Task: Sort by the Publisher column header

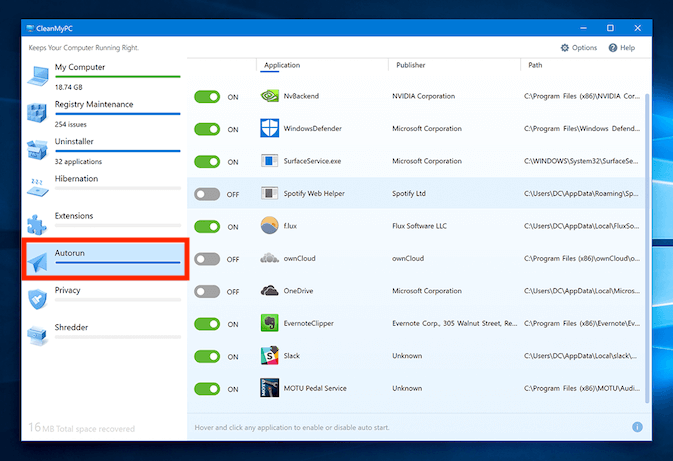Action: tap(410, 65)
